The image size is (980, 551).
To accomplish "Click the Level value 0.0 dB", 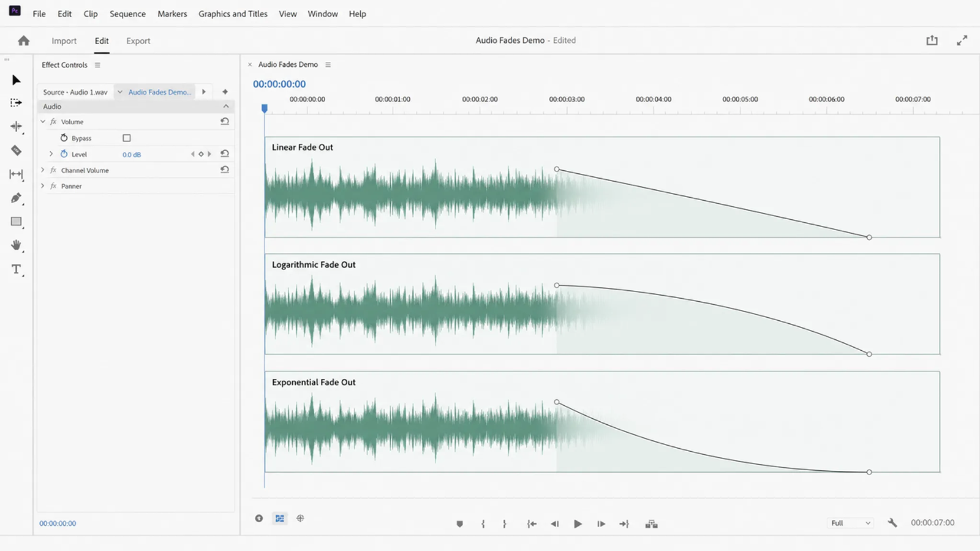I will coord(132,155).
